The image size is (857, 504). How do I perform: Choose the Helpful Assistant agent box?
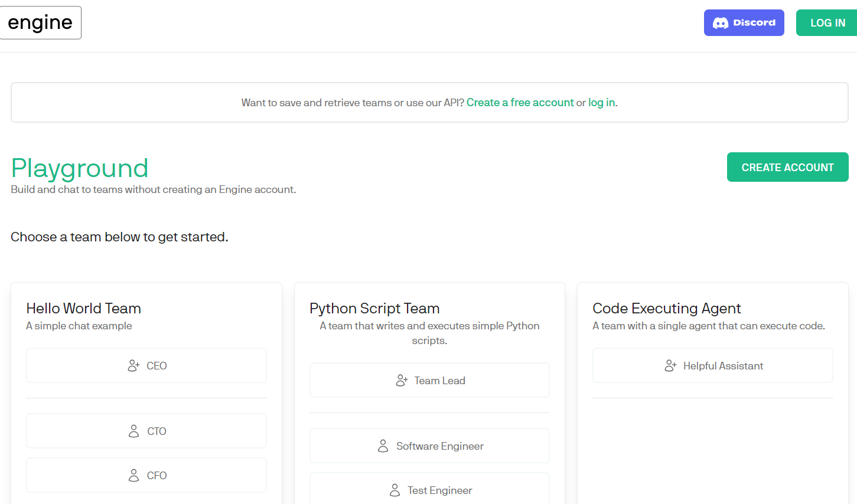712,366
